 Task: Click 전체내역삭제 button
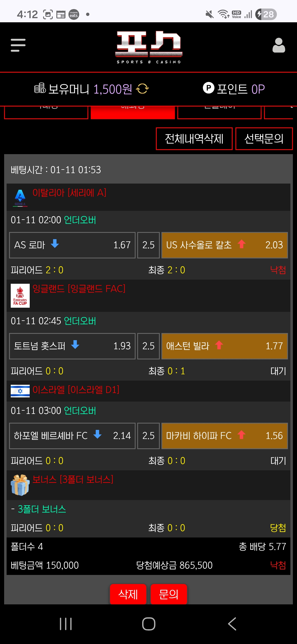pos(194,139)
